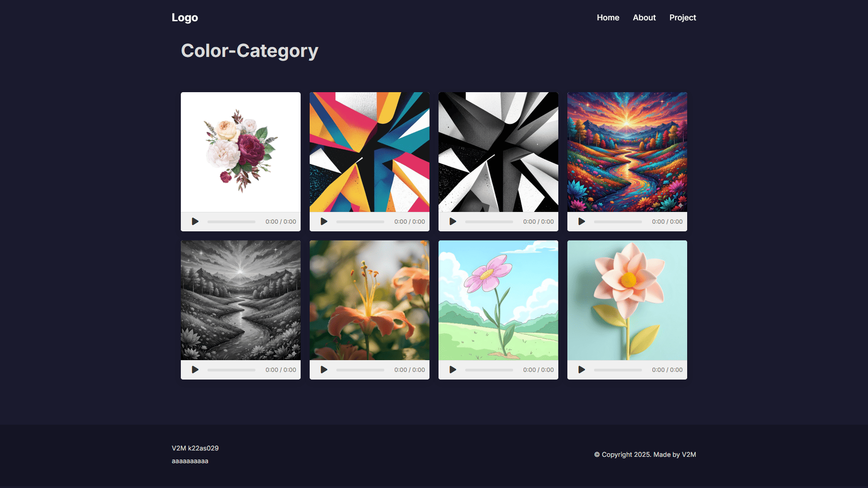Click the V2M k22as029 footer text
The height and width of the screenshot is (488, 868).
click(195, 448)
